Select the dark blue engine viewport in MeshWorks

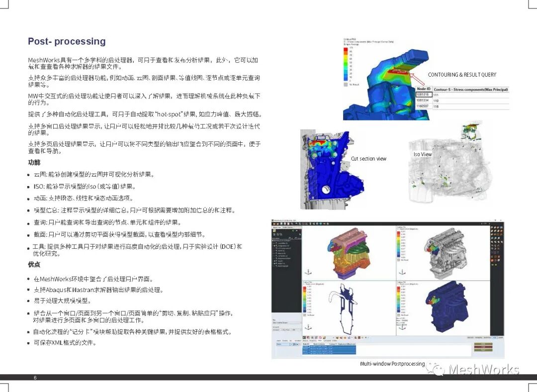point(443,307)
